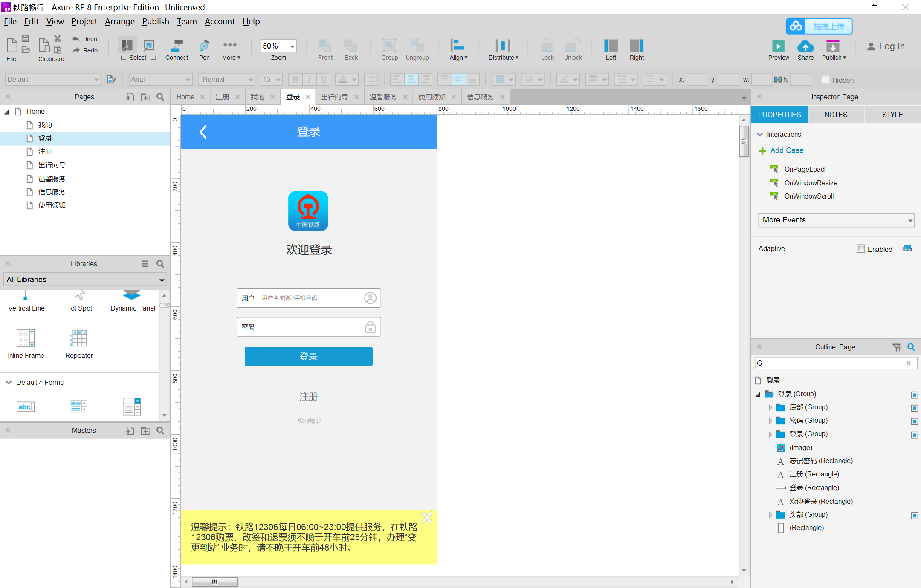The height and width of the screenshot is (588, 921).
Task: Enable the Adaptive Enabled checkbox
Action: click(x=861, y=248)
